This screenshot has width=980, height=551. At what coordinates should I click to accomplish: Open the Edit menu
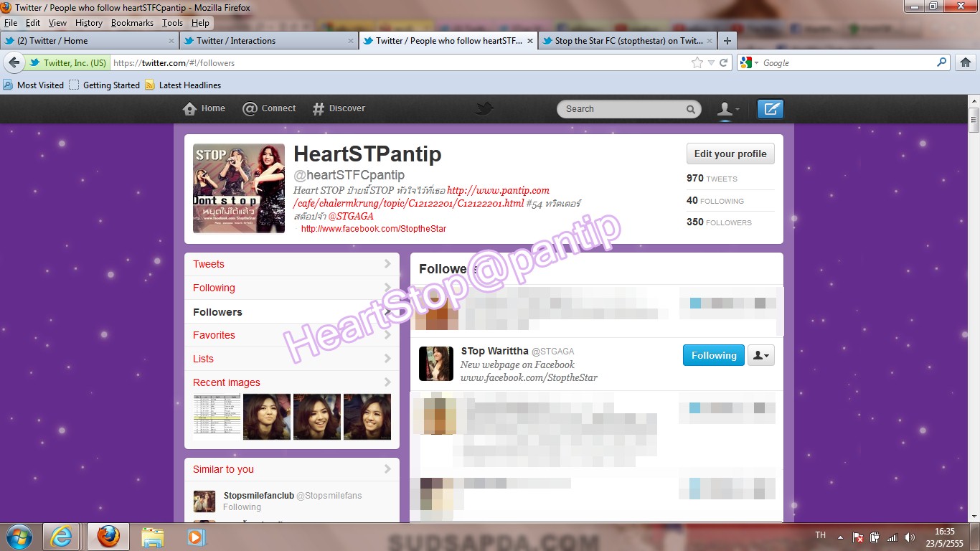coord(33,23)
